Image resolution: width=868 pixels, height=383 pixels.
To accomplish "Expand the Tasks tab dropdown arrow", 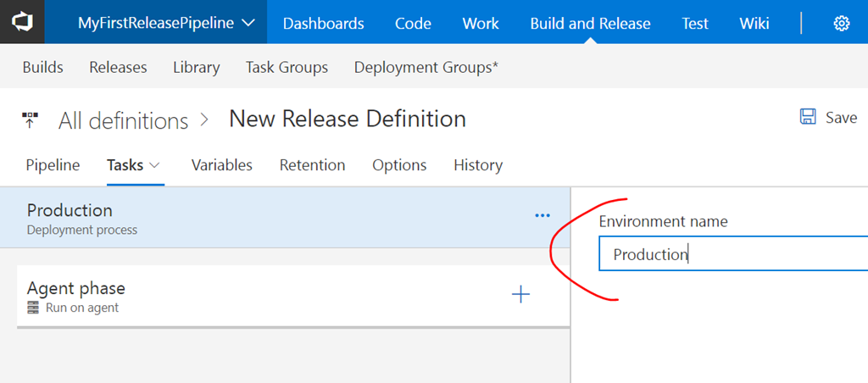I will point(155,165).
